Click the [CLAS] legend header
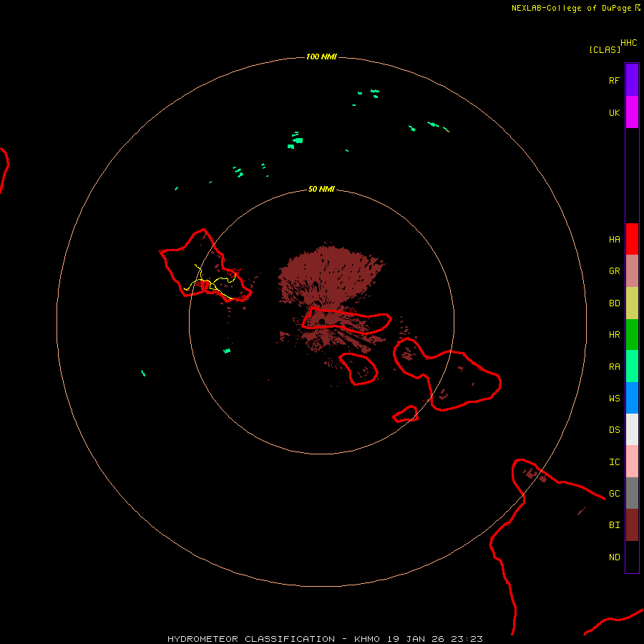This screenshot has height=644, width=644. point(605,49)
